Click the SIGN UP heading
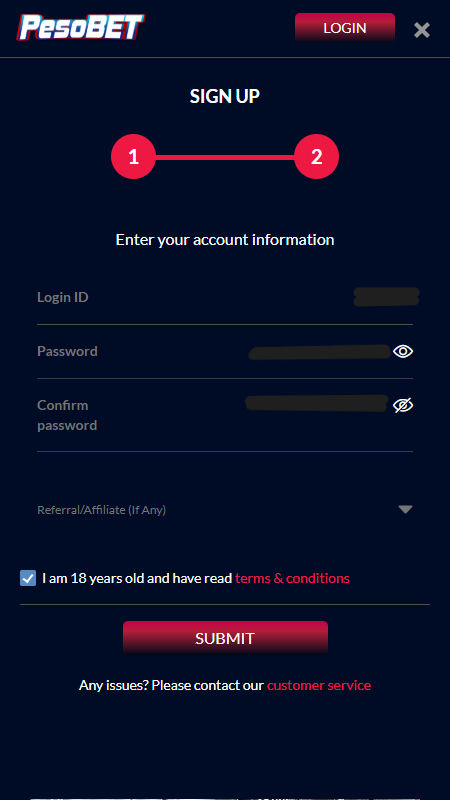 (x=225, y=96)
